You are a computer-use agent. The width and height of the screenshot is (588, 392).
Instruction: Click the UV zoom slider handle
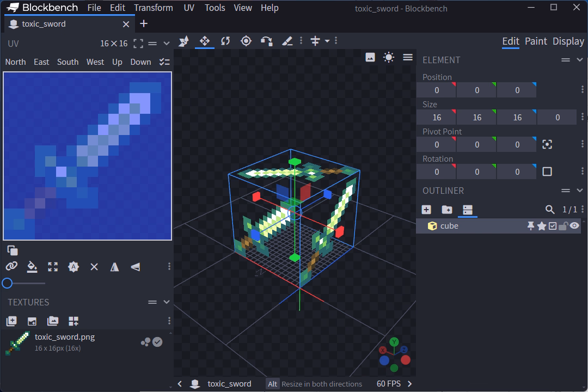pos(7,283)
